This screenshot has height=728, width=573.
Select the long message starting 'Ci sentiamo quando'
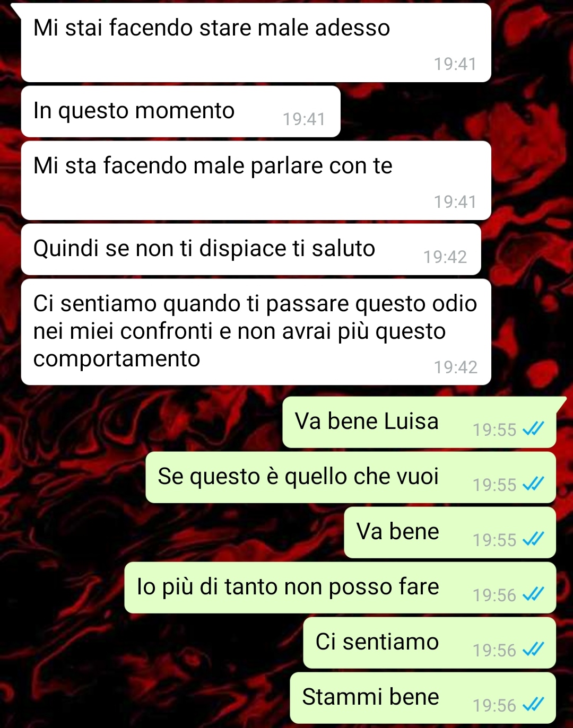256,332
